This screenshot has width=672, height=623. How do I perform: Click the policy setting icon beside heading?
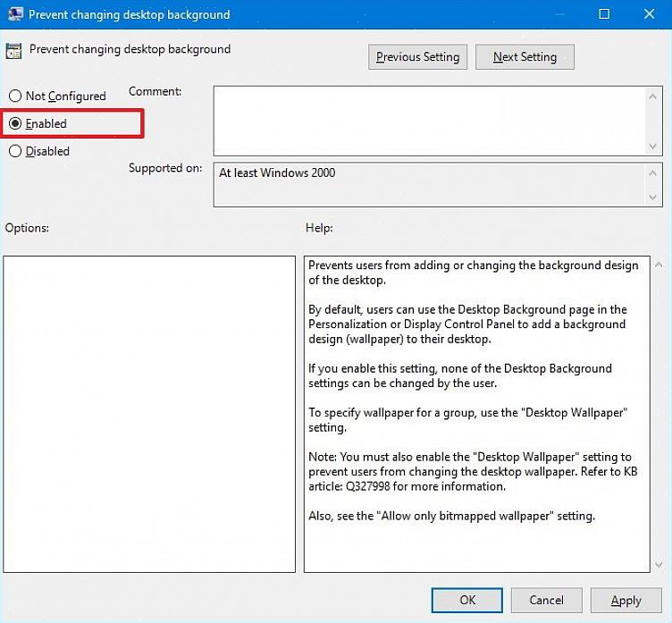[13, 51]
